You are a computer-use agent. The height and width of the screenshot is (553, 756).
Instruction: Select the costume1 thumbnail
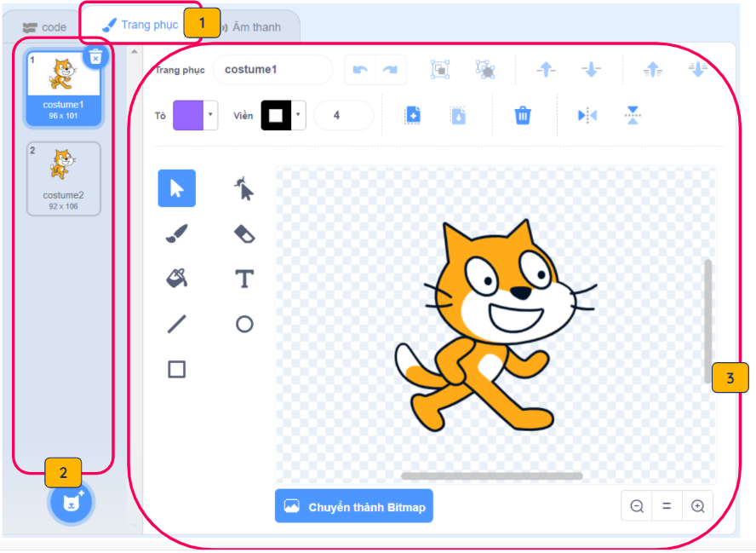pyautogui.click(x=63, y=88)
